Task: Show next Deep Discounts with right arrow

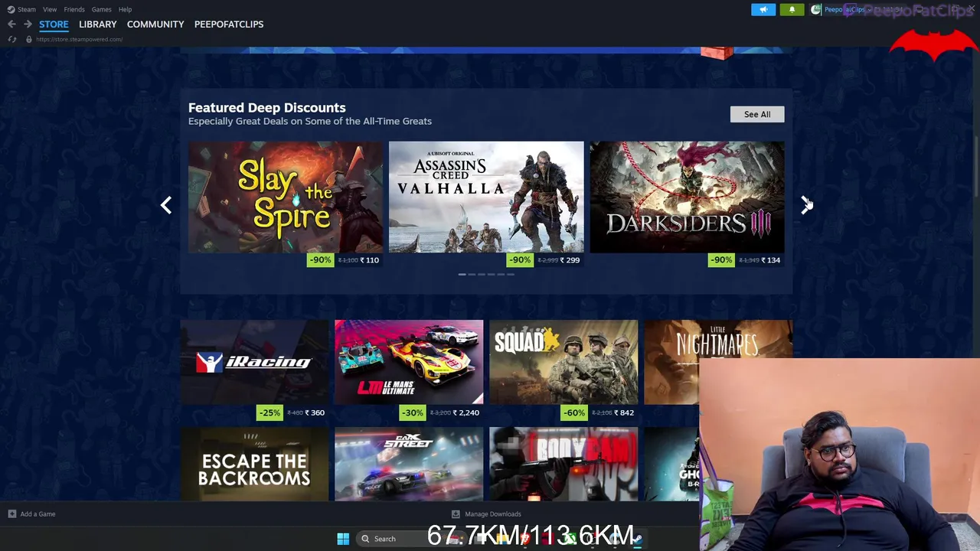Action: tap(806, 205)
